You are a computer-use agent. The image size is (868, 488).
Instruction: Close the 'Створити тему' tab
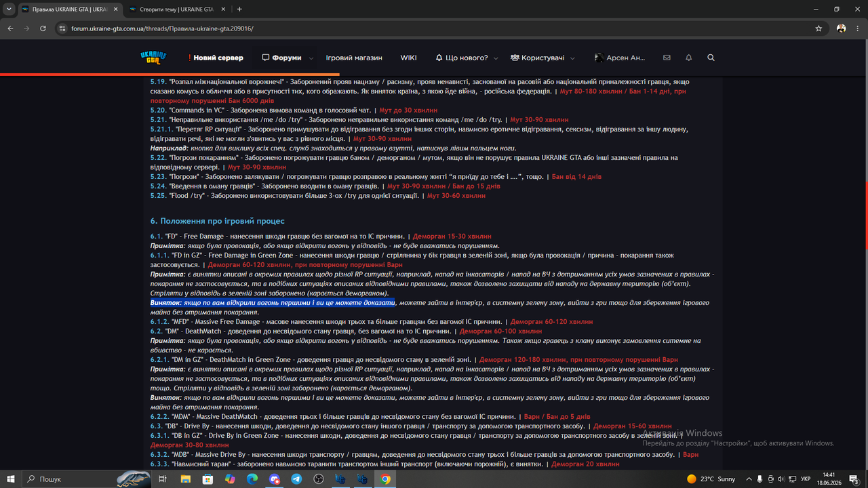(x=222, y=9)
